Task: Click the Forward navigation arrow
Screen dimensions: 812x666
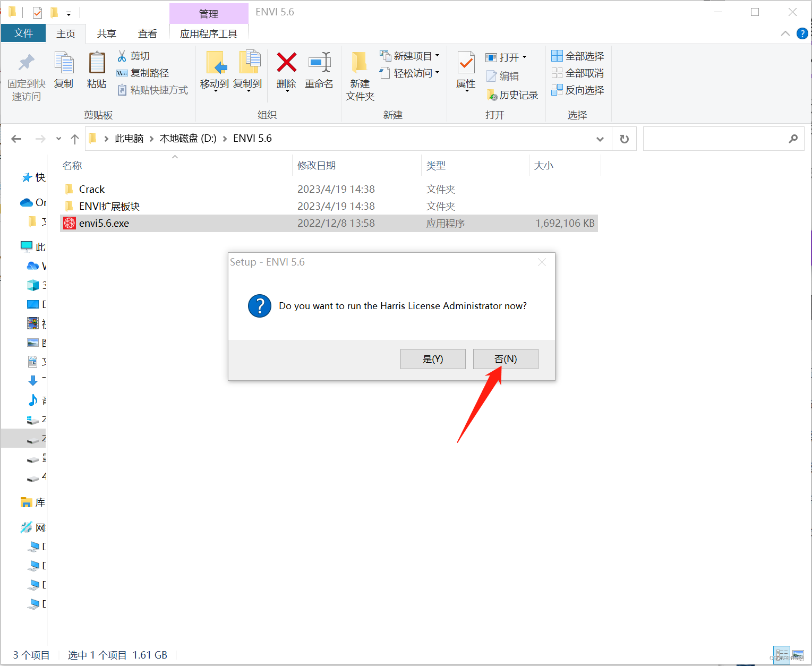Action: (x=40, y=139)
